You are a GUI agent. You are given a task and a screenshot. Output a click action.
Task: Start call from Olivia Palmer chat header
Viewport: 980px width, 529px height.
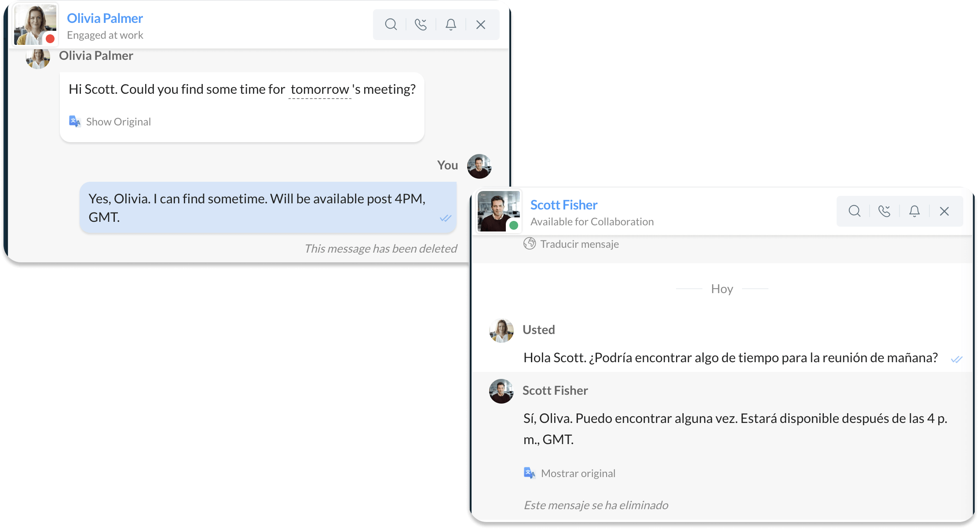[421, 24]
